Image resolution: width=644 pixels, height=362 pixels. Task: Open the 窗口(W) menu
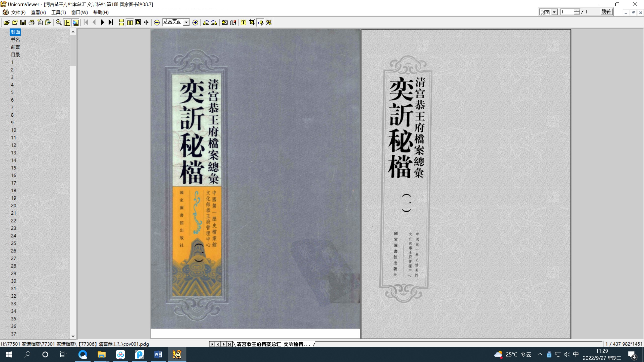(79, 12)
